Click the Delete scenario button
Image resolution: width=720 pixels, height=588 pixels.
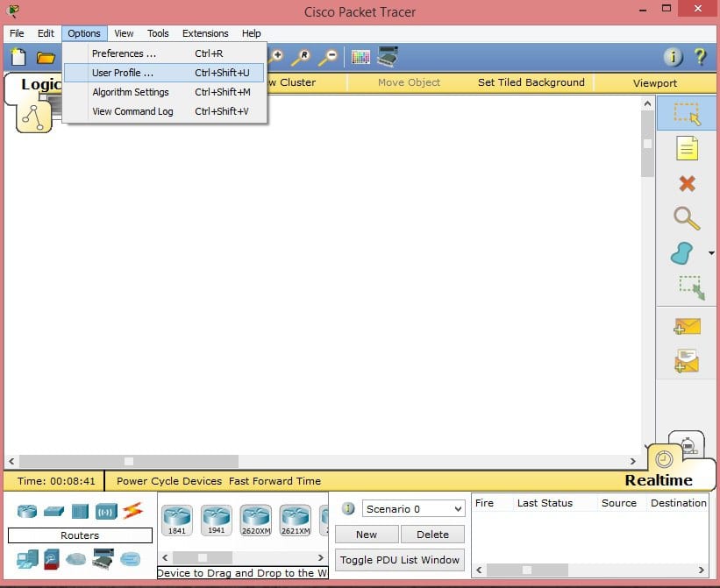432,535
